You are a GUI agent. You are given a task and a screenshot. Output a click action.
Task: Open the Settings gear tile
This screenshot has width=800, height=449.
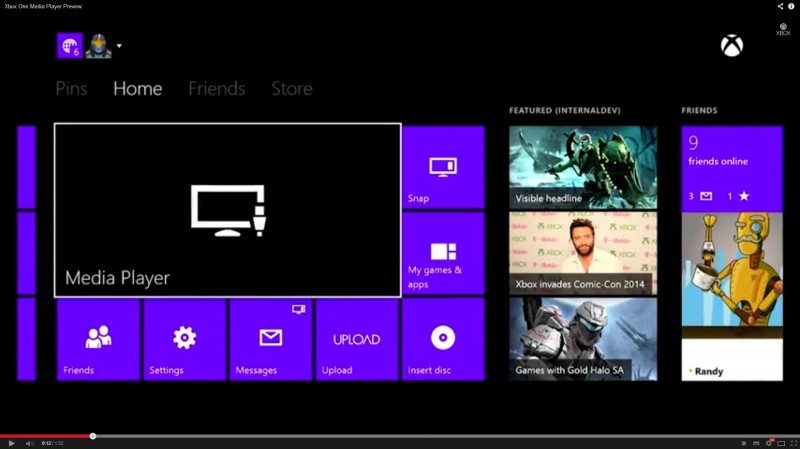(x=184, y=339)
